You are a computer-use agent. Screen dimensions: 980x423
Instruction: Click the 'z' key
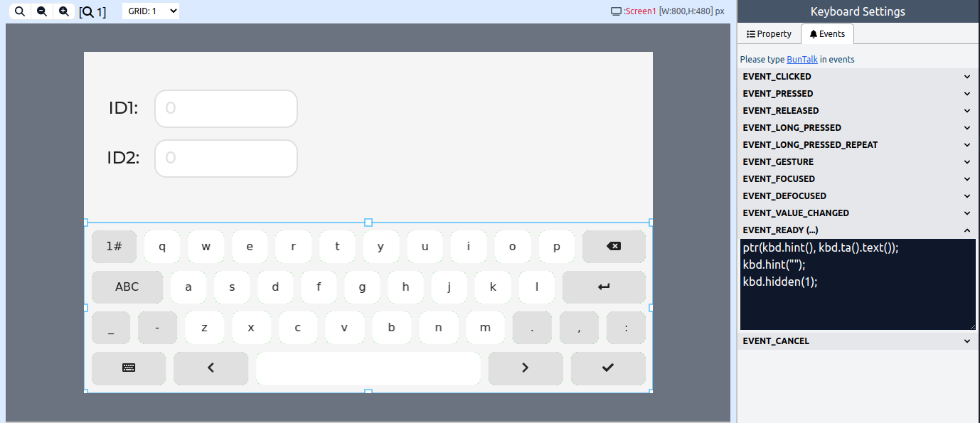204,328
